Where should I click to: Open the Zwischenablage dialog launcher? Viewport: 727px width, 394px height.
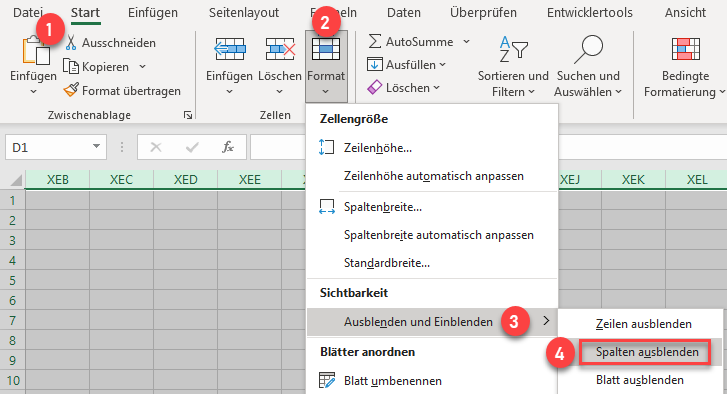coord(188,115)
